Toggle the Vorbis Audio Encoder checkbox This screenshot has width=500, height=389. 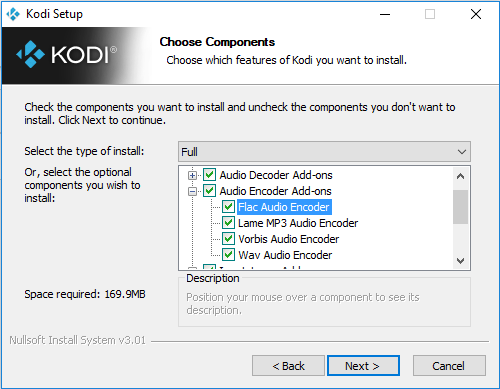[228, 239]
